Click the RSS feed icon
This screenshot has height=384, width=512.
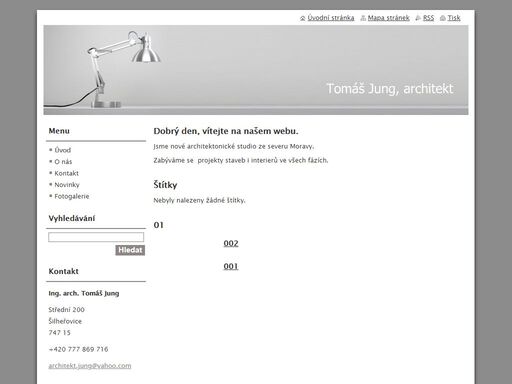[418, 18]
